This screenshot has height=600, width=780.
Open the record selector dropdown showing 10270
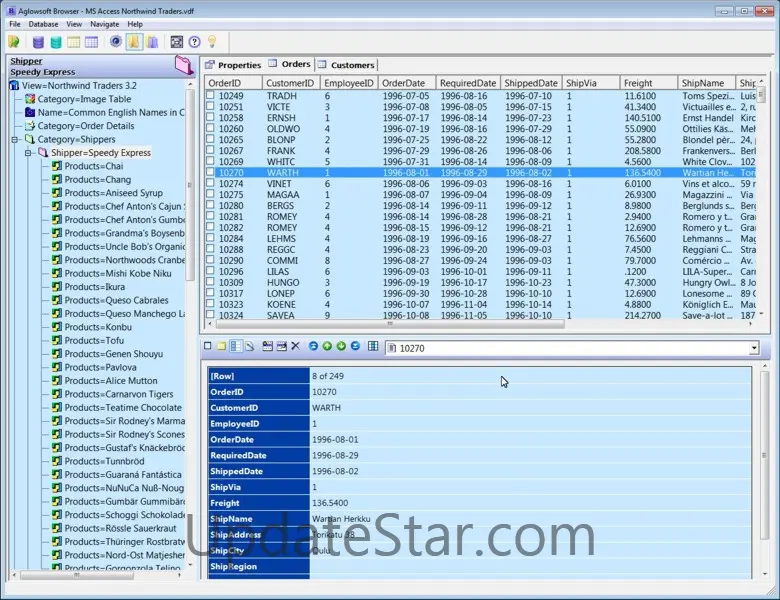(x=754, y=348)
